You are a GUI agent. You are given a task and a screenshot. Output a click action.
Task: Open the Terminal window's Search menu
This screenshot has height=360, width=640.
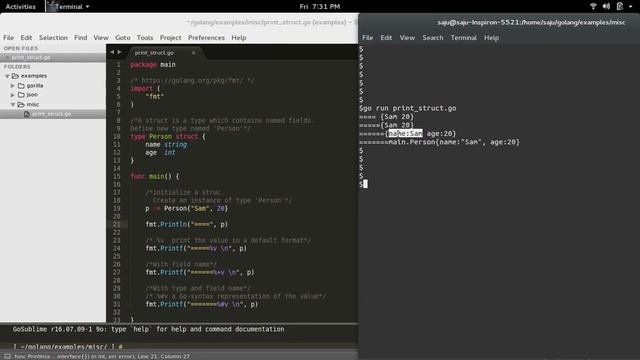[433, 38]
